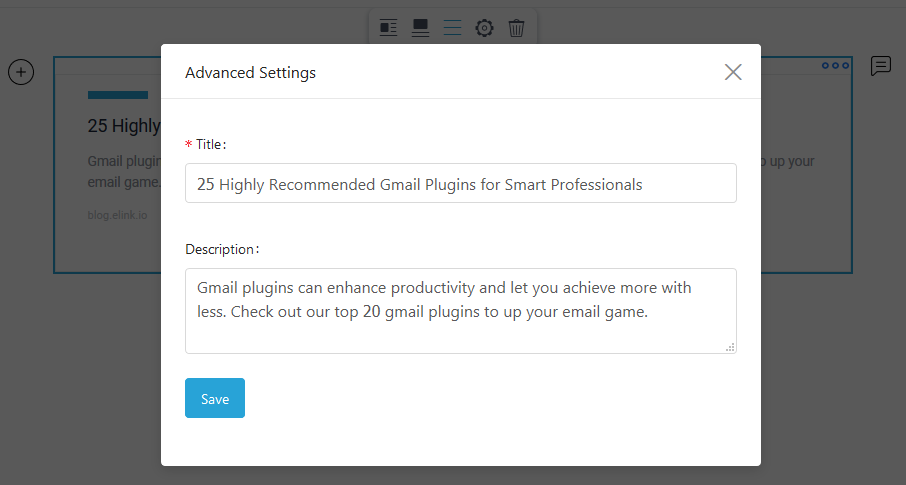
Task: Open the blog.elink.io source link
Action: tap(117, 215)
